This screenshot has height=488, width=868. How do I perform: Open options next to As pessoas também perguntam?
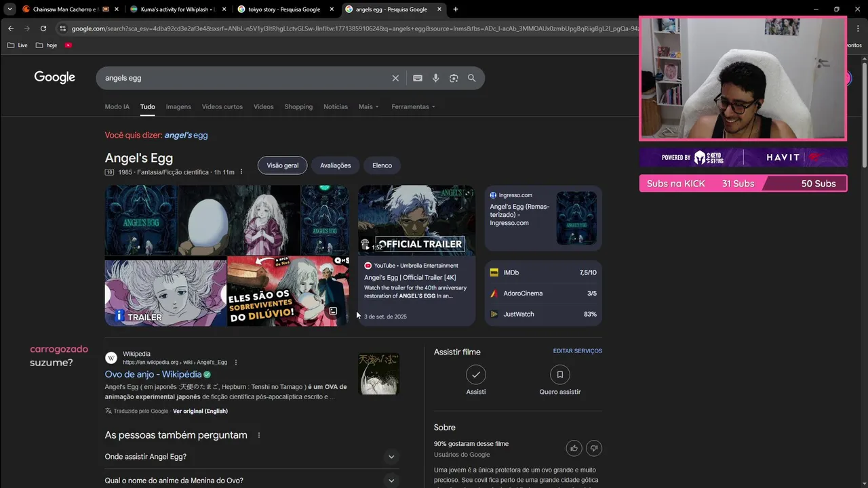(x=259, y=435)
